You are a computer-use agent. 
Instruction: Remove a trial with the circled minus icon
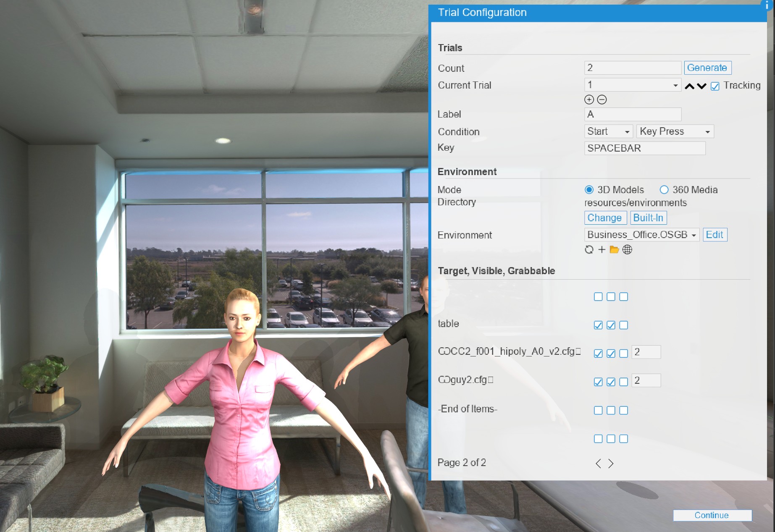tap(602, 100)
